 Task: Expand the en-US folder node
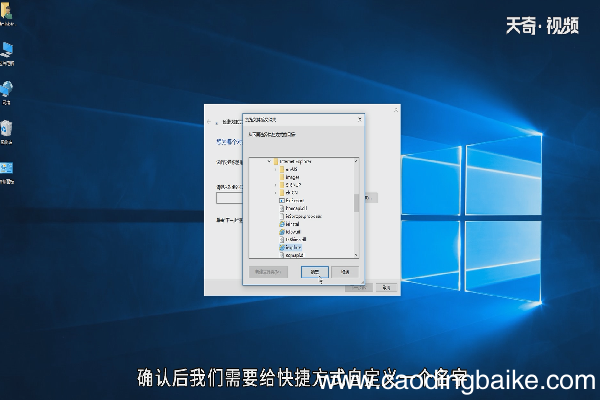click(x=275, y=169)
